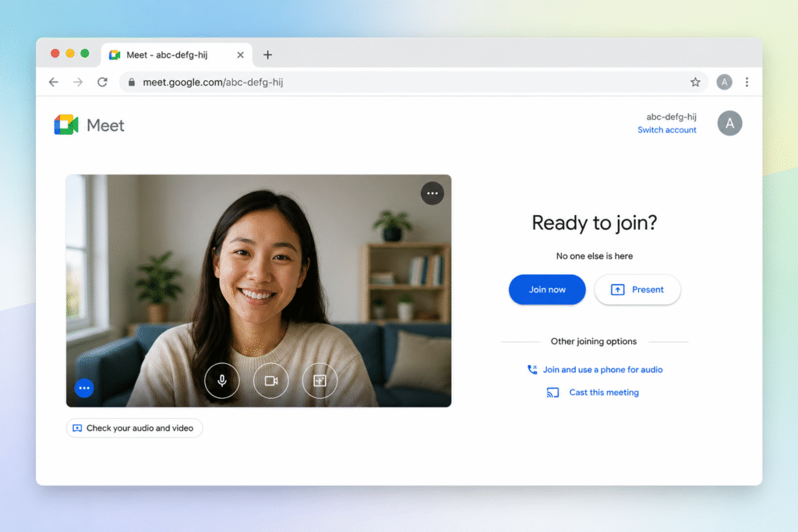Viewport: 798px width, 532px height.
Task: Reload the page
Action: pos(102,82)
